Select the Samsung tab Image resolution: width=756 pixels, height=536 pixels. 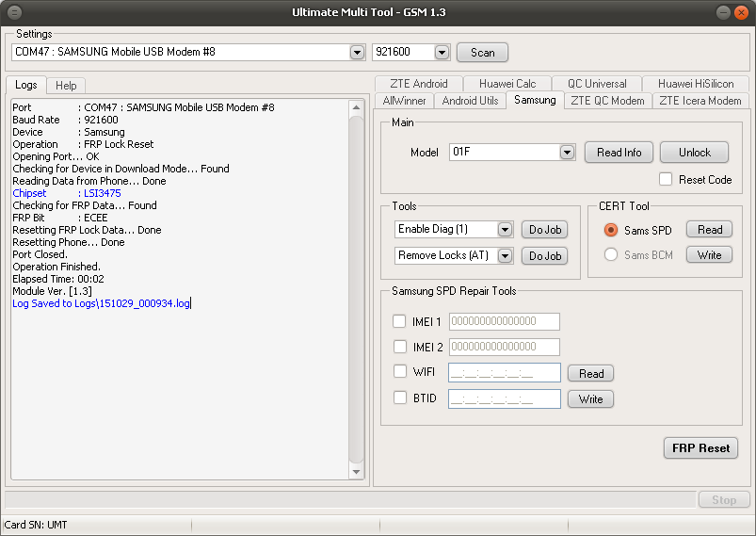[x=535, y=100]
